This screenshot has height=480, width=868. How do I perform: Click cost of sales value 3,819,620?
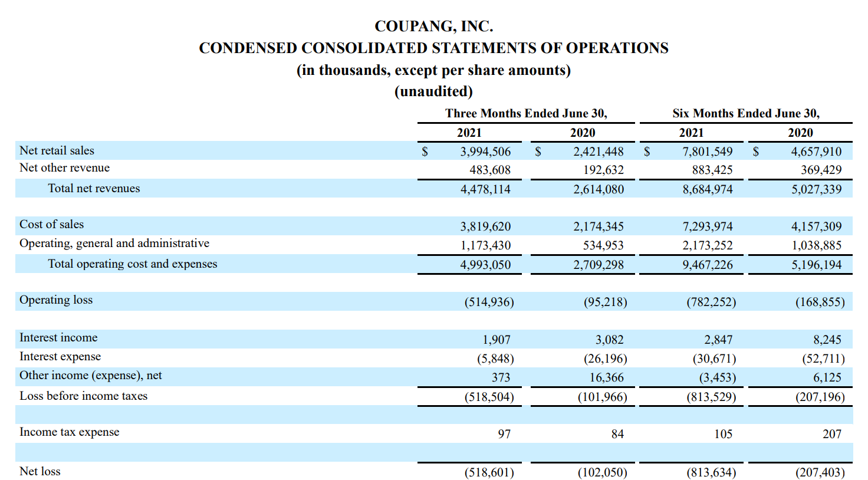point(485,226)
